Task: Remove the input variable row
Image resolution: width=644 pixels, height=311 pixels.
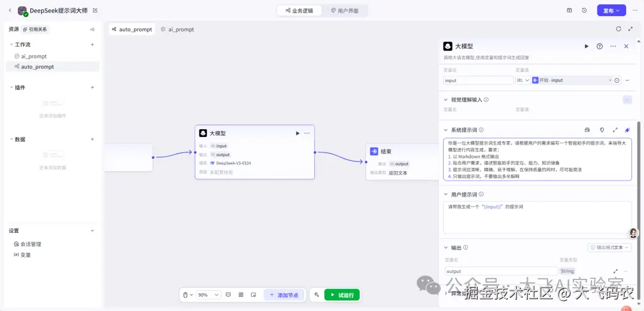Action: click(x=627, y=80)
